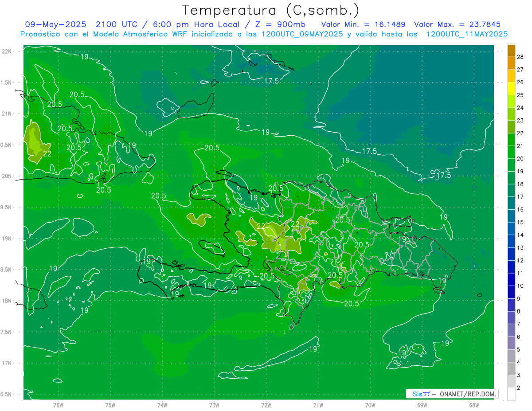Select the '1200UTC_11MAY2025' valid-until timestamp
The height and width of the screenshot is (411, 532).
(467, 34)
